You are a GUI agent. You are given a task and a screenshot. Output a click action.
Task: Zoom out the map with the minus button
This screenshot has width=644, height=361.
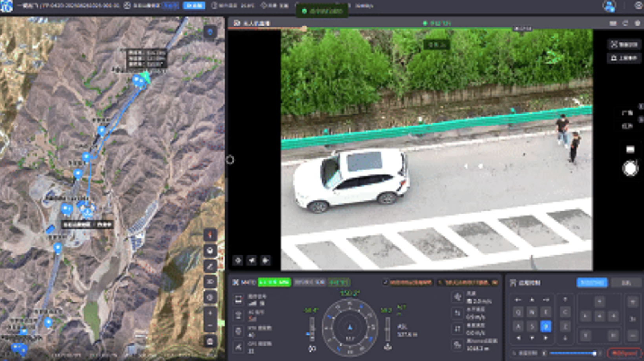pyautogui.click(x=210, y=326)
